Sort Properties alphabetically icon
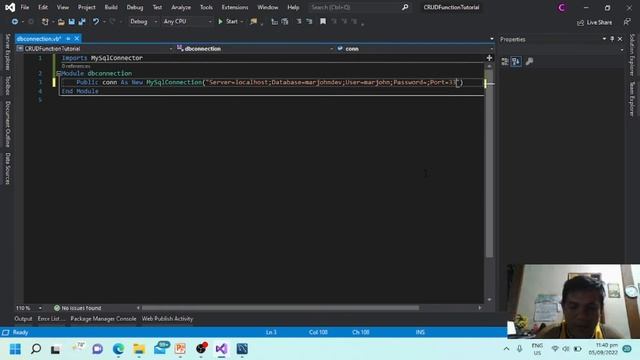 [x=516, y=62]
